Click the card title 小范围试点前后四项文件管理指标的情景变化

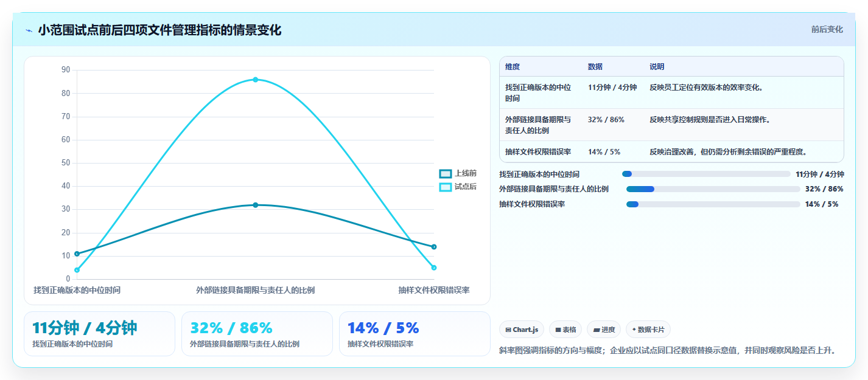(159, 30)
